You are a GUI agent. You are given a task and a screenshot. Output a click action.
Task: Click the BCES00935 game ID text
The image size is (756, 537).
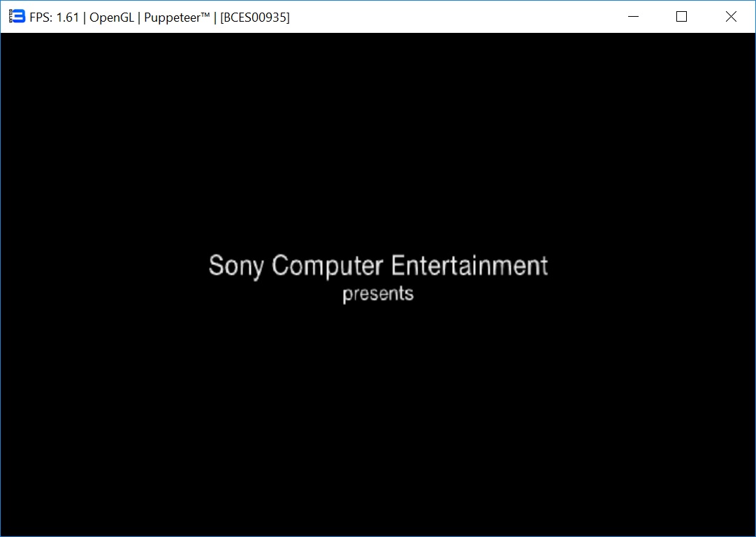(254, 17)
